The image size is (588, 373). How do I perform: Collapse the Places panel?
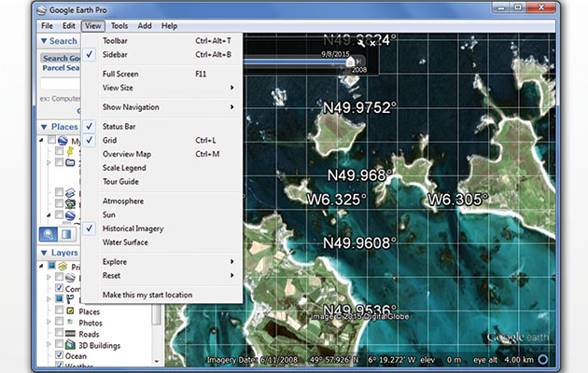44,128
